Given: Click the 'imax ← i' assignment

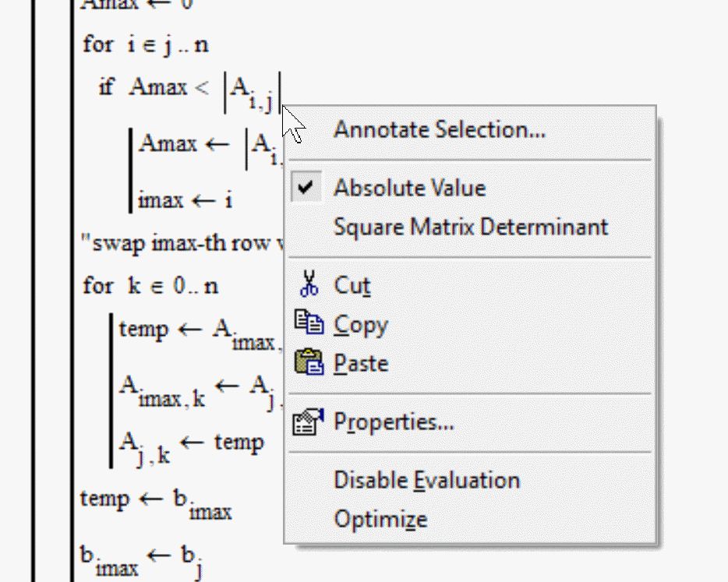Looking at the screenshot, I should (x=186, y=200).
